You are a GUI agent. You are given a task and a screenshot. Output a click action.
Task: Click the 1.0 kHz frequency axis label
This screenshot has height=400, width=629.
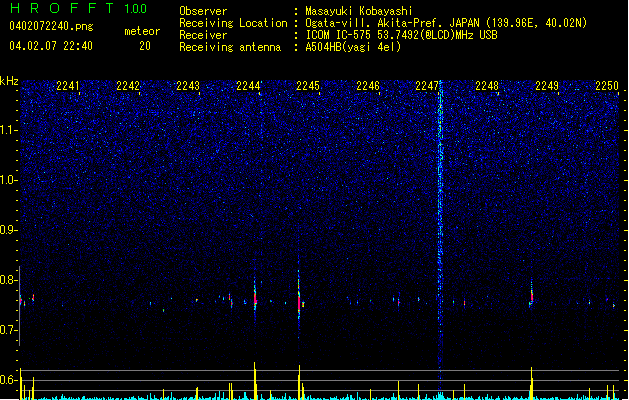tap(9, 180)
